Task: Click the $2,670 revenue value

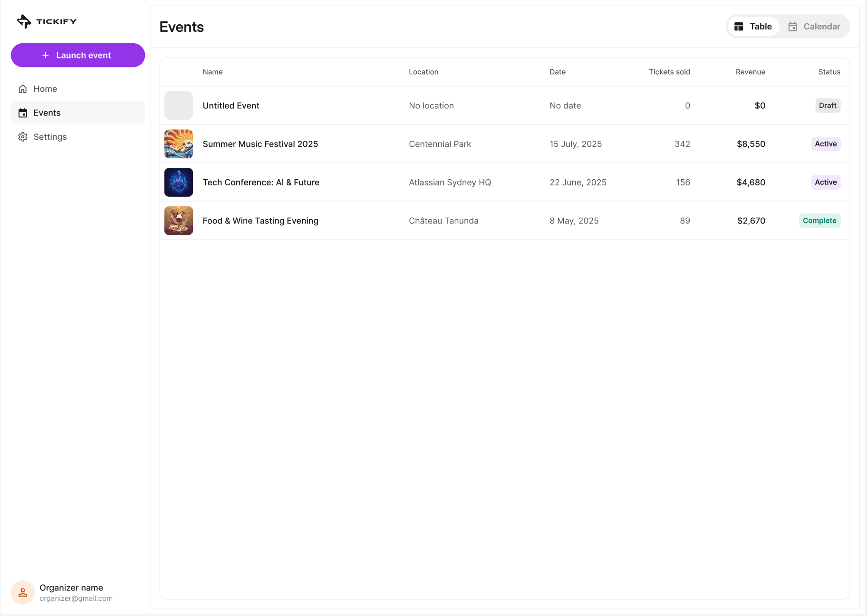Action: 751,221
